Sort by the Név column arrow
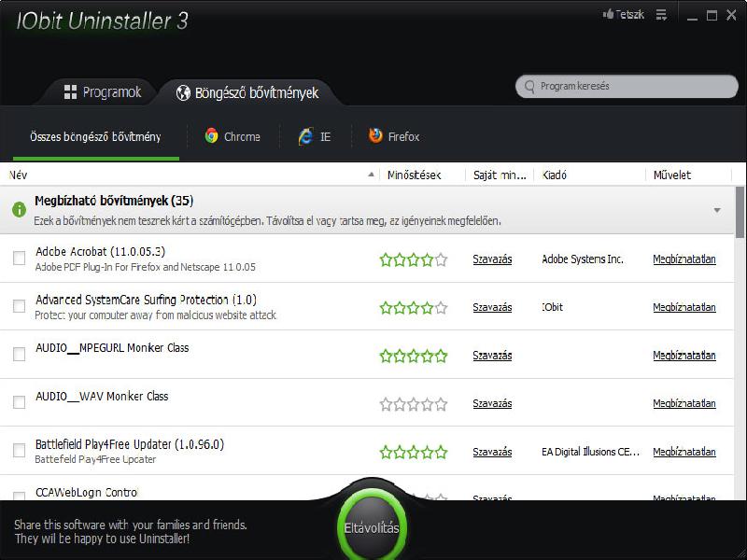Image resolution: width=747 pixels, height=560 pixels. tap(371, 175)
